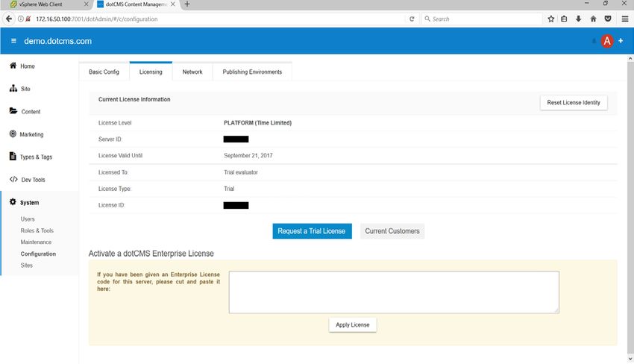This screenshot has height=364, width=634.
Task: Click the Site sitemap icon in sidebar
Action: (13, 88)
